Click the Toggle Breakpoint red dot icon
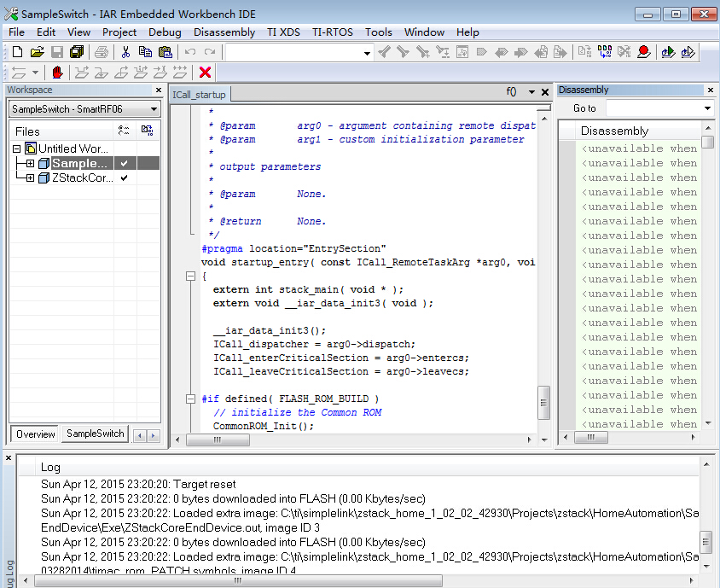This screenshot has height=588, width=720. [x=644, y=52]
